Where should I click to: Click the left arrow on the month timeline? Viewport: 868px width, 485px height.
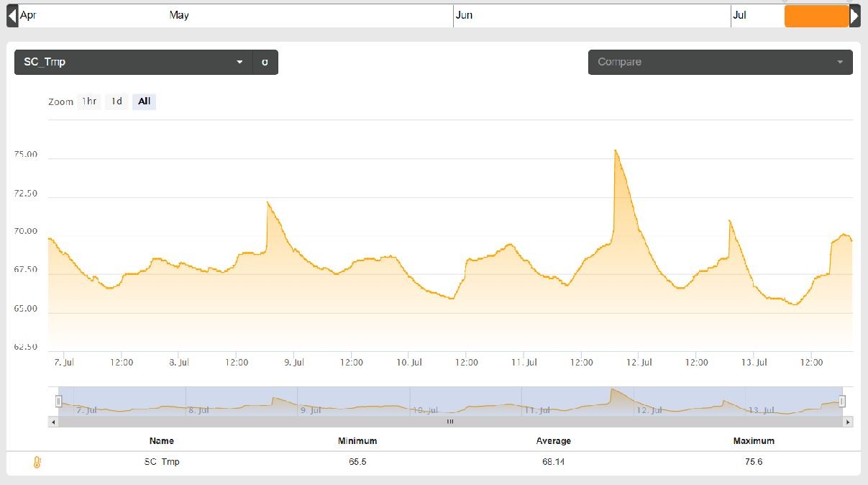tap(12, 16)
